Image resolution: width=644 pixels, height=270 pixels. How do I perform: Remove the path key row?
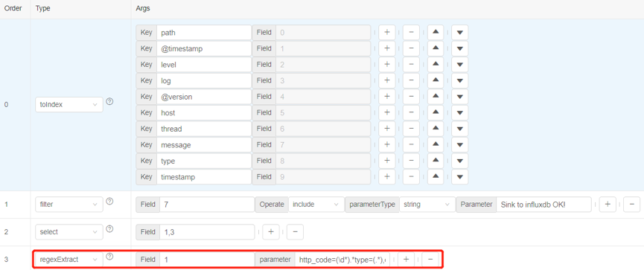[411, 33]
